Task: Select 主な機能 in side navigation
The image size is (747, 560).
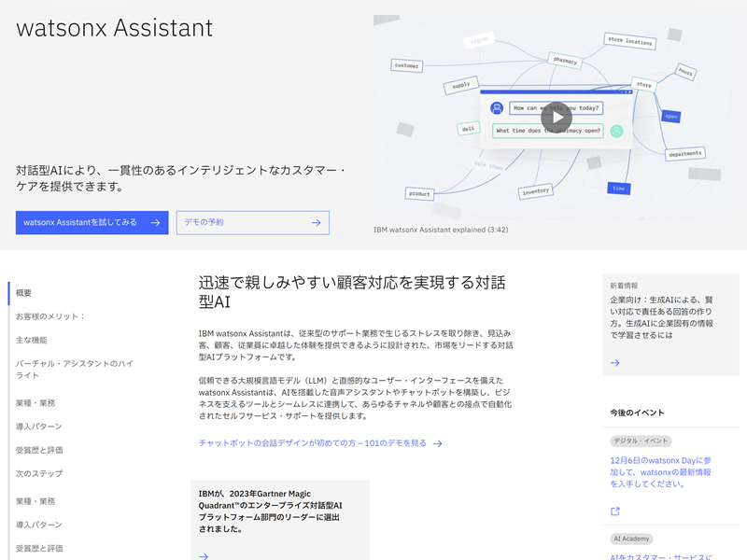Action: click(32, 340)
